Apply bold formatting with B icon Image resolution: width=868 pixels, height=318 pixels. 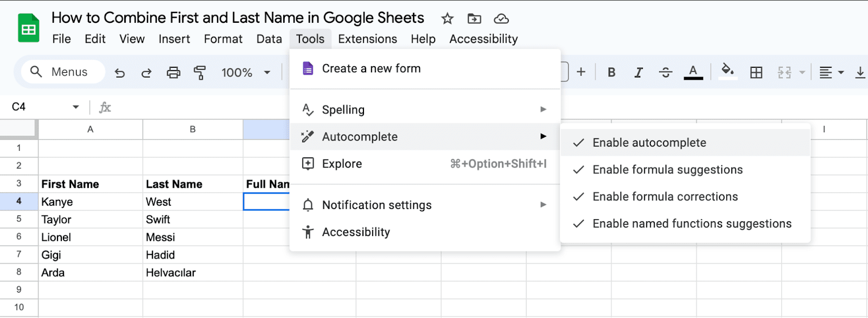pos(611,73)
